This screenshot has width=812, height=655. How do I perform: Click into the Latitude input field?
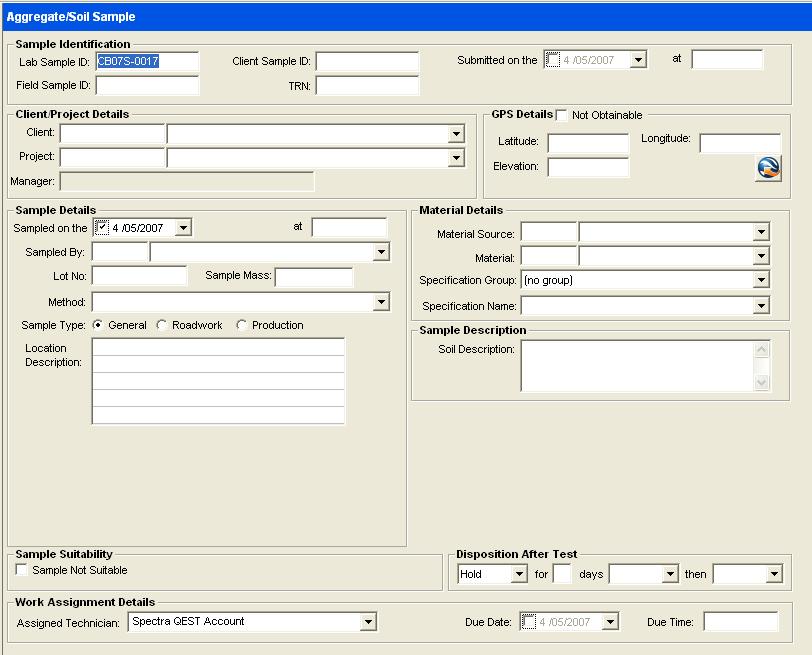click(588, 143)
